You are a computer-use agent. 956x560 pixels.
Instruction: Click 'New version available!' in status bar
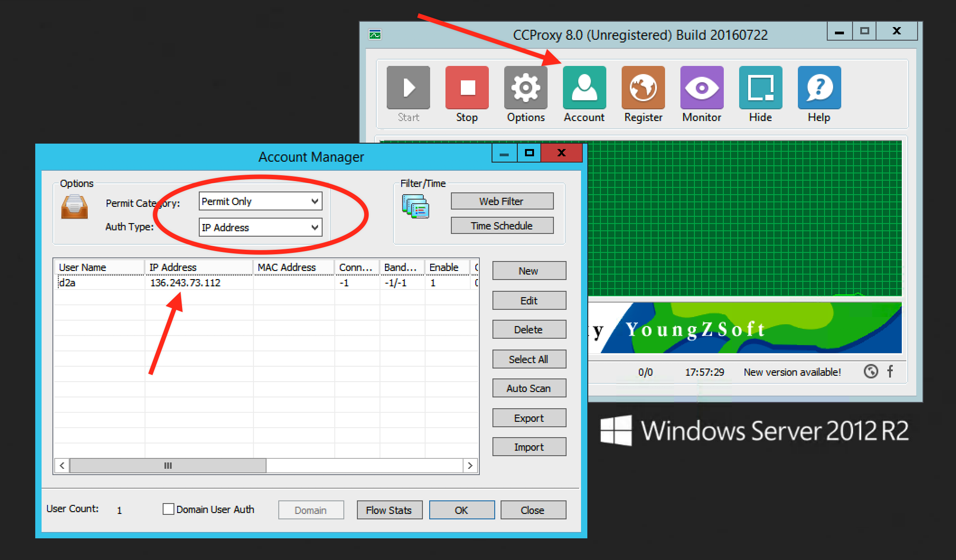pyautogui.click(x=792, y=372)
